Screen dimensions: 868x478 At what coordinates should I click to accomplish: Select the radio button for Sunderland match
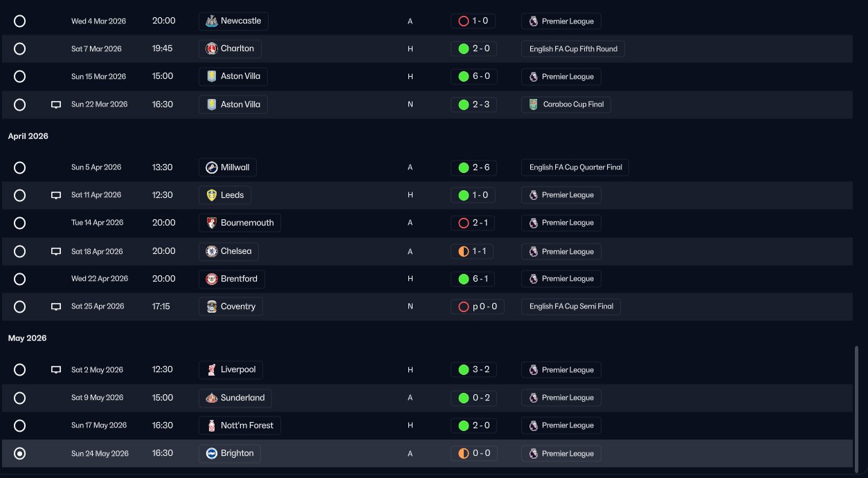(19, 398)
